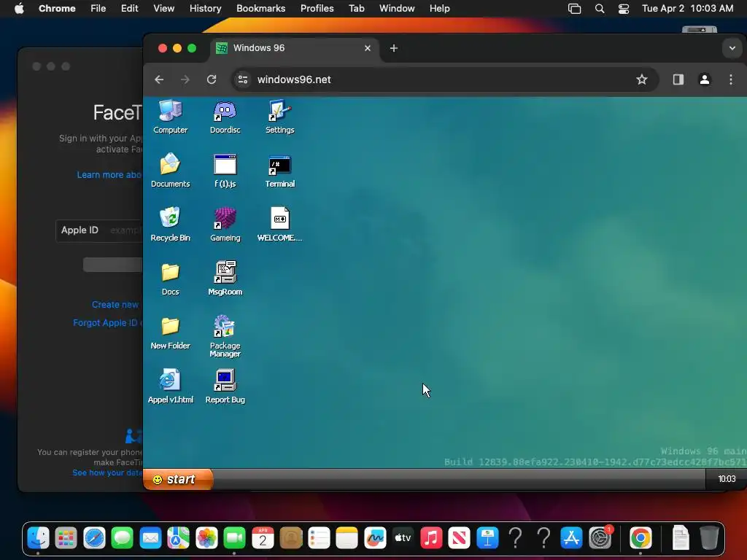Screen dimensions: 747x560
Task: Open Chrome side panel button
Action: tap(678, 79)
